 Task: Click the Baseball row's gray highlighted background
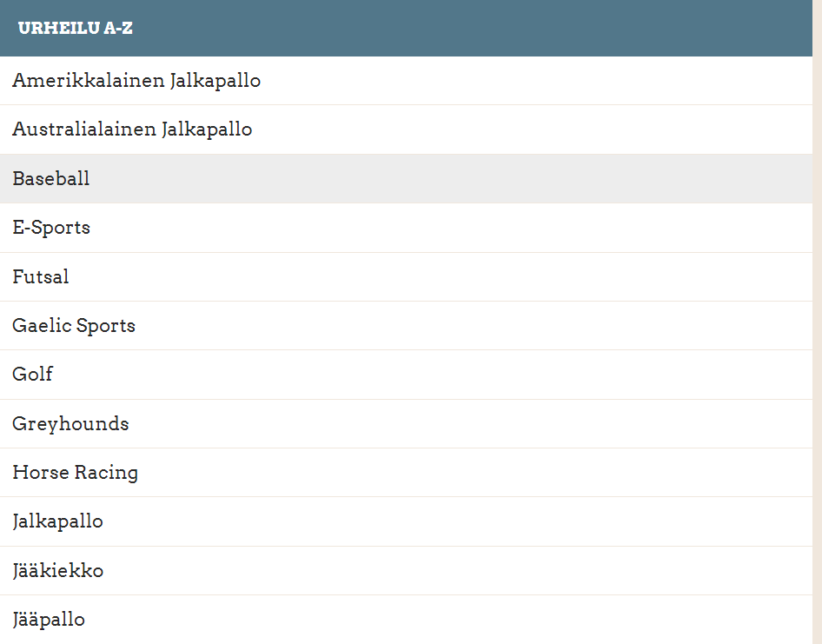[451, 179]
